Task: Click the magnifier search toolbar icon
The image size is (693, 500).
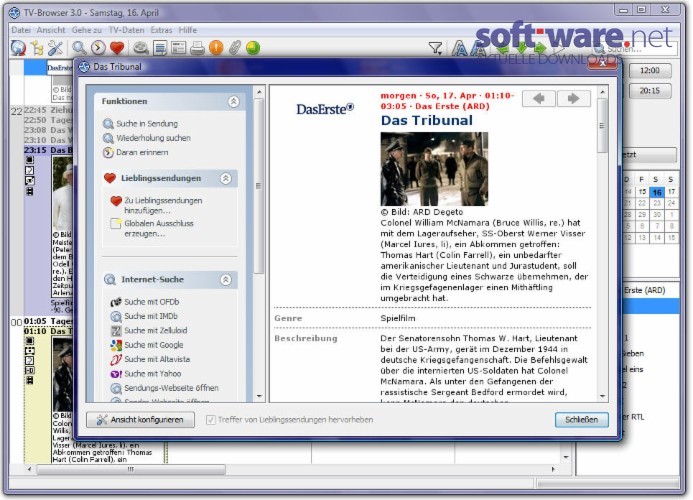Action: pyautogui.click(x=80, y=48)
